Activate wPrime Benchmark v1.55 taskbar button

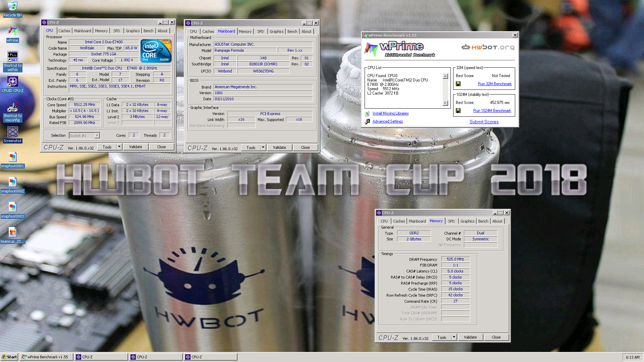click(x=47, y=357)
